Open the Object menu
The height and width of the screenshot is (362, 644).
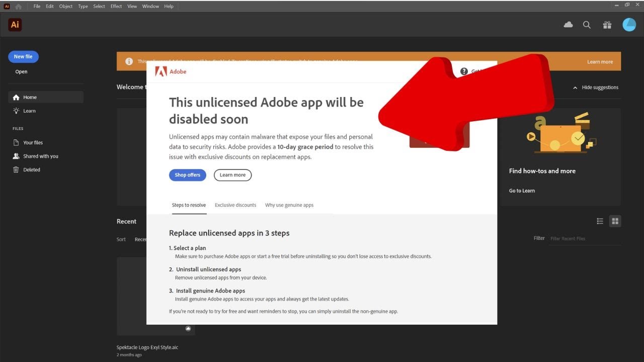(66, 7)
